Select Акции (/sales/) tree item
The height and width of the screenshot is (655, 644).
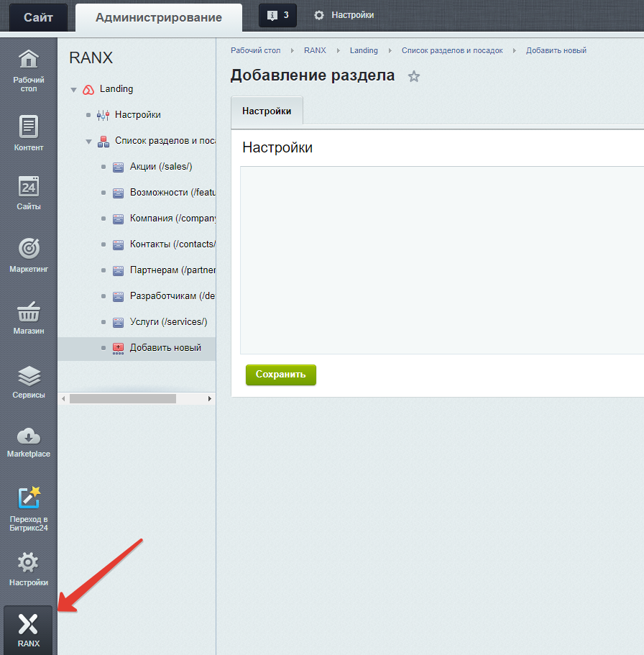(161, 167)
